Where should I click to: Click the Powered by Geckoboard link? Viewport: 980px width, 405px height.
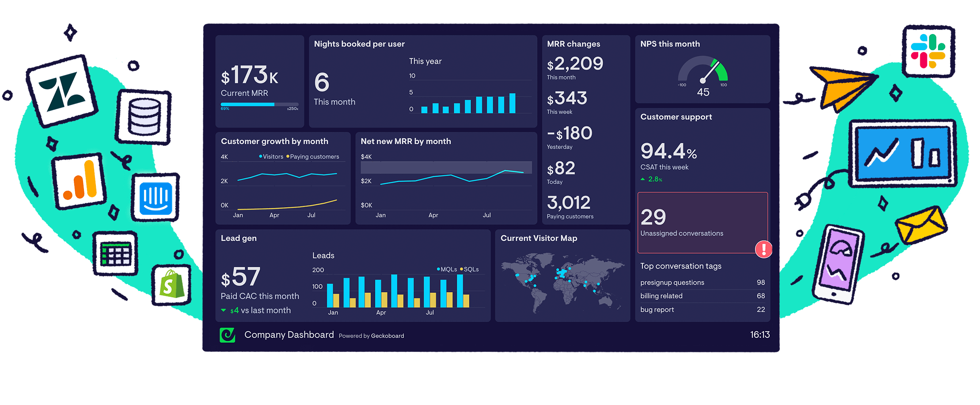pyautogui.click(x=371, y=336)
